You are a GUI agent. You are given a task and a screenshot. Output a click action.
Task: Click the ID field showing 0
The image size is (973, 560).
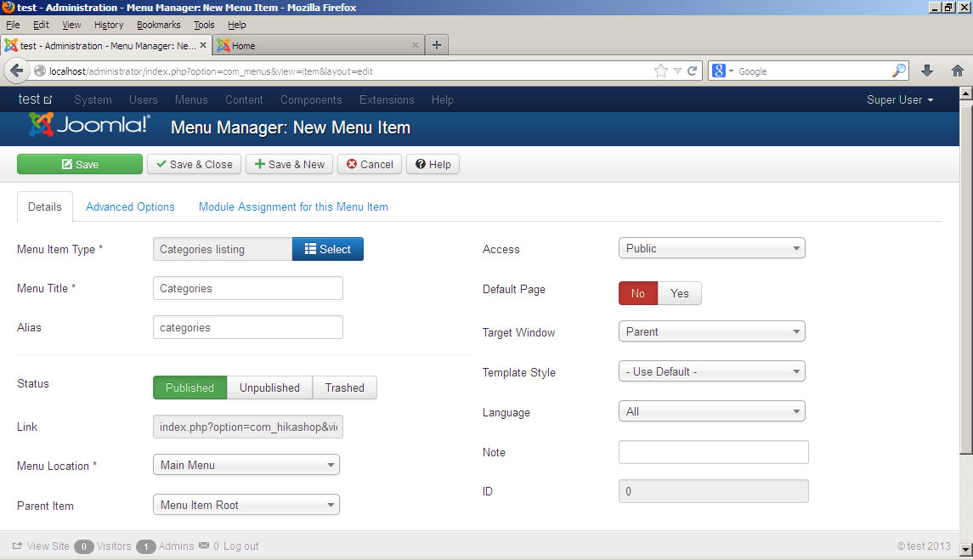[714, 491]
